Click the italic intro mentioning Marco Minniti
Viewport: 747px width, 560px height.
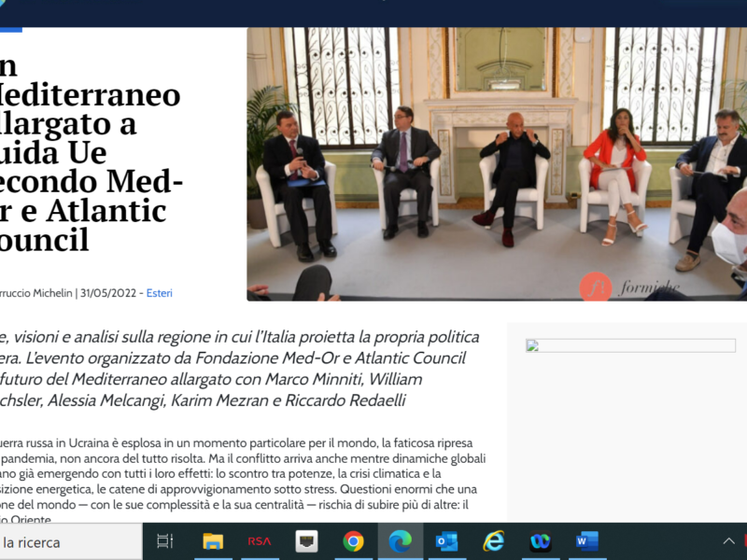240,369
